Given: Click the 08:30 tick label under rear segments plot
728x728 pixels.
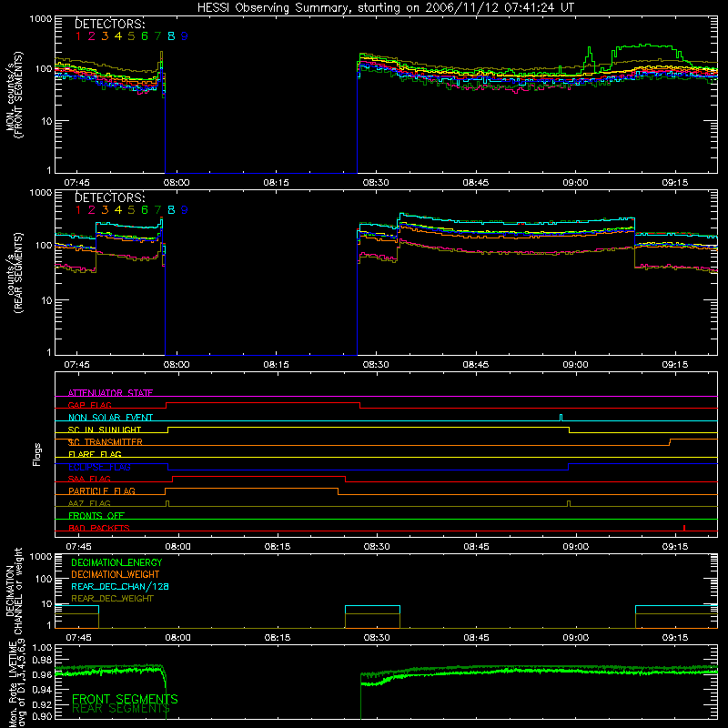Looking at the screenshot, I should 376,365.
